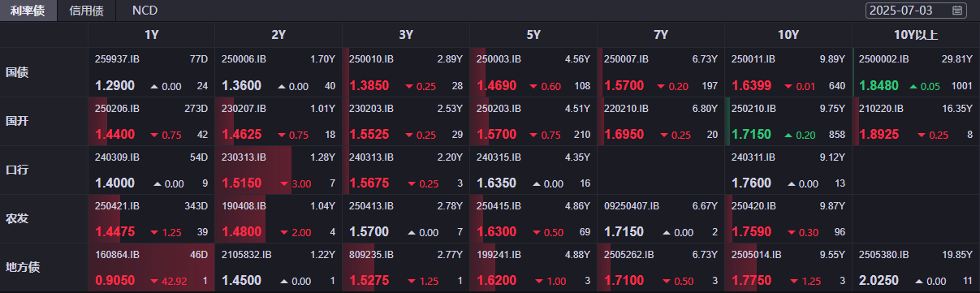Select the 10Y以上 column header
The image size is (980, 293).
[915, 35]
